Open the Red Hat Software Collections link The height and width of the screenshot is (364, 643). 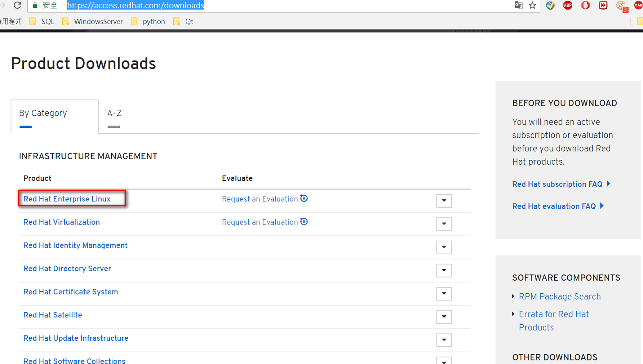tap(74, 361)
